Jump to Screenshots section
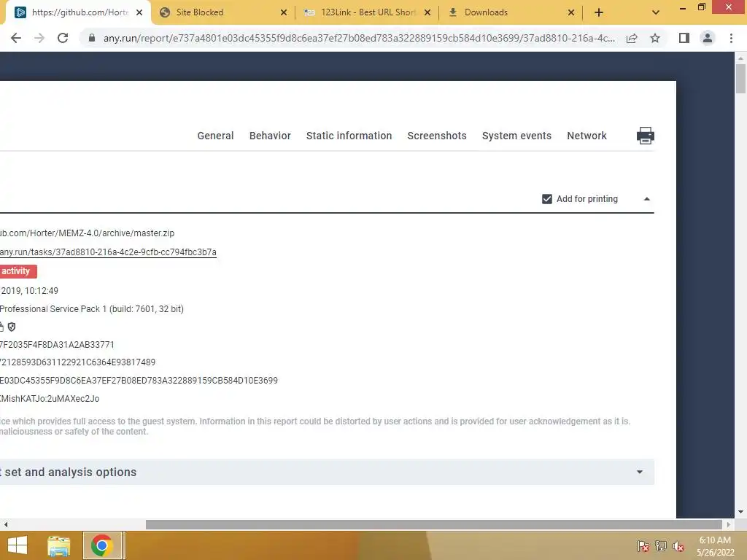 [x=437, y=136]
